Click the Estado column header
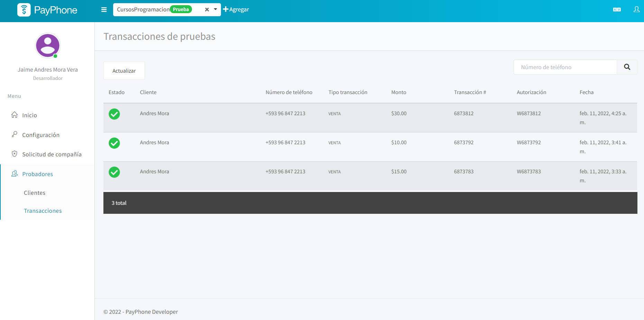This screenshot has width=644, height=320. 117,92
